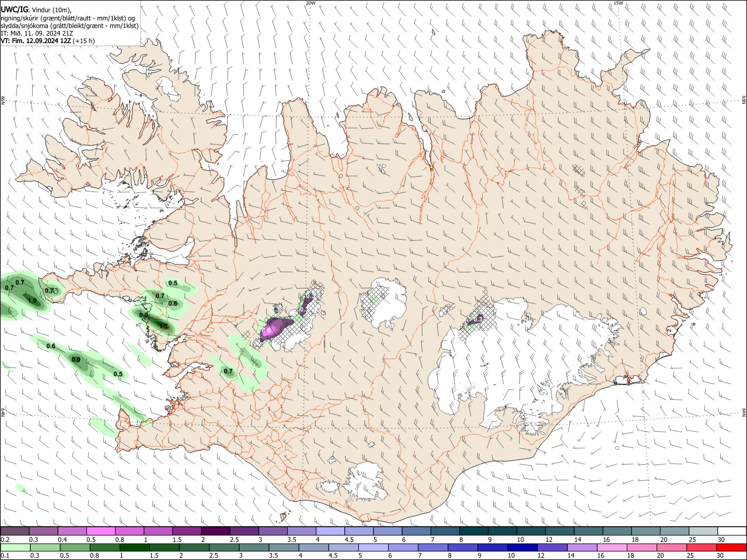The image size is (747, 560).
Task: Select the 0.3 swatch on the upper purple scale
Action: (44, 531)
